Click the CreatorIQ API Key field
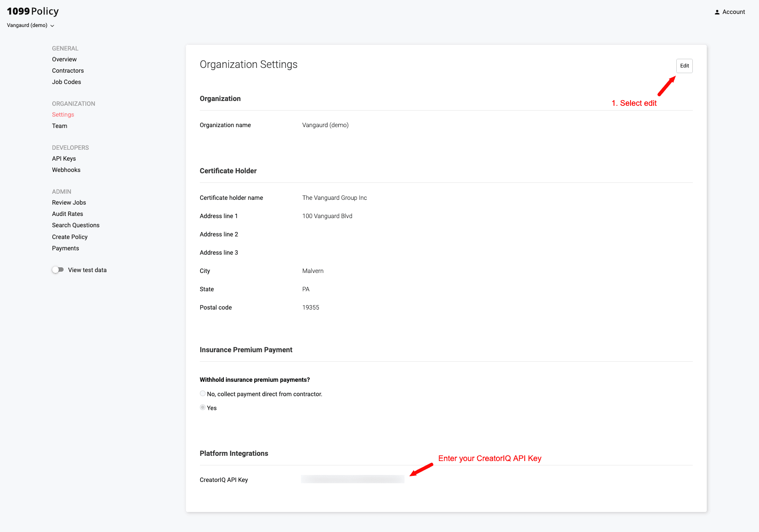 [352, 479]
